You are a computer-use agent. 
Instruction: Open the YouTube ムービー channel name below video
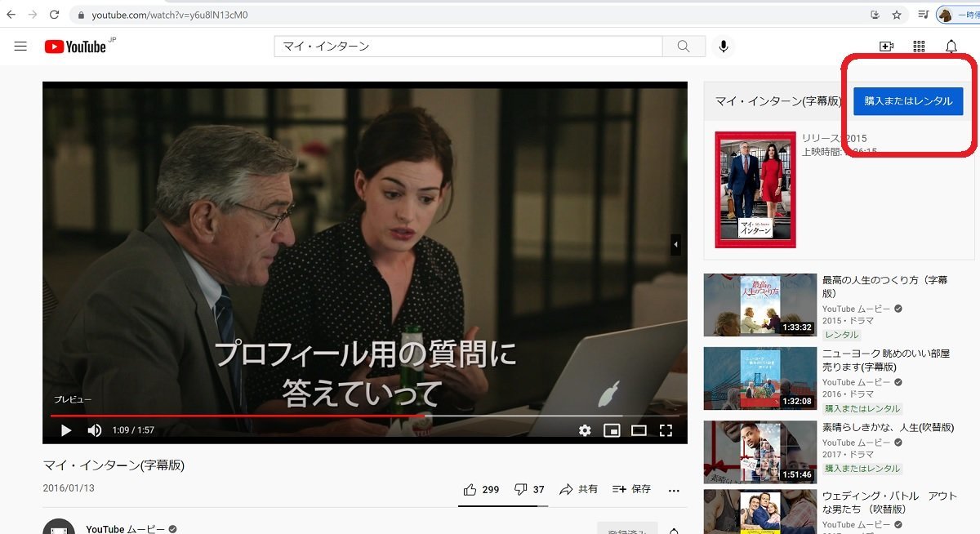tap(126, 529)
